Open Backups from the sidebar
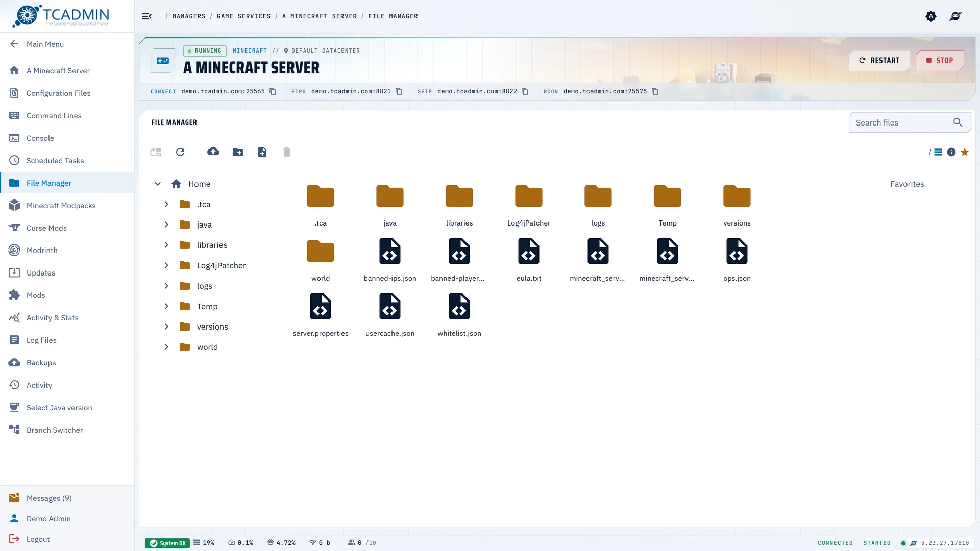Viewport: 980px width, 551px height. pyautogui.click(x=67, y=362)
